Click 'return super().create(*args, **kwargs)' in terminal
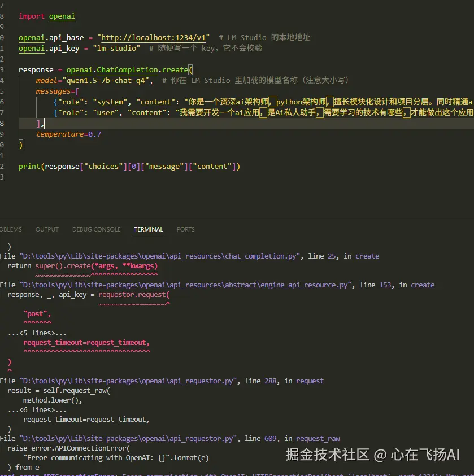Viewport: 474px width, 476px height. click(x=82, y=266)
